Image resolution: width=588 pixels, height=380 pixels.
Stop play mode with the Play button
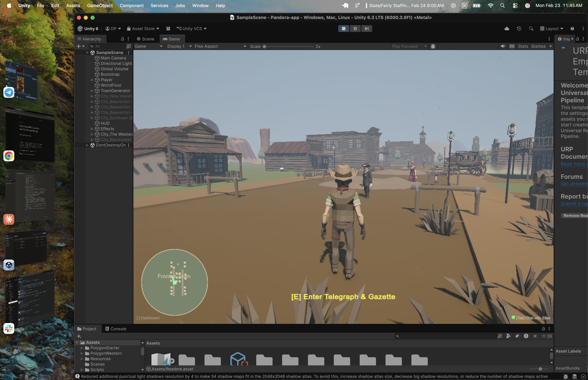pyautogui.click(x=344, y=29)
